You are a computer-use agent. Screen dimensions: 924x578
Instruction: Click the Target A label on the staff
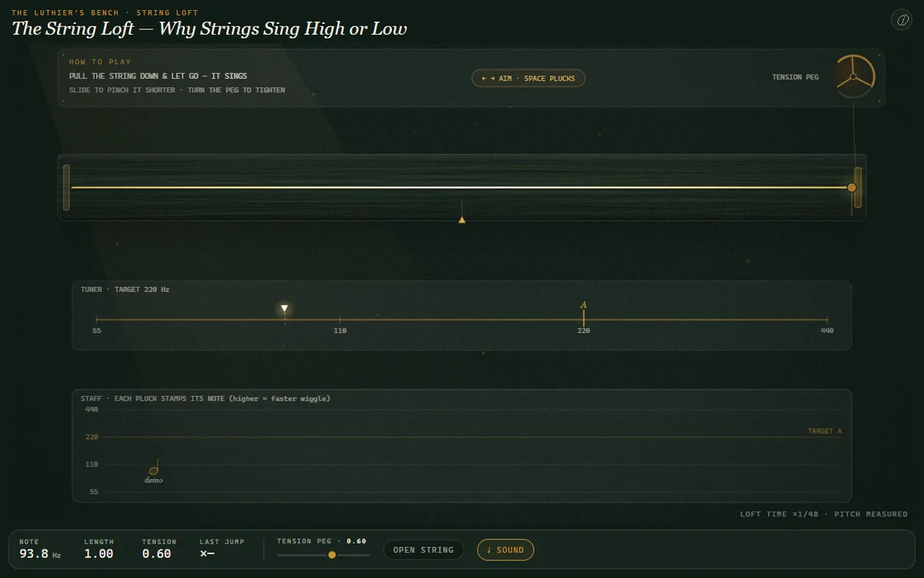click(x=825, y=432)
